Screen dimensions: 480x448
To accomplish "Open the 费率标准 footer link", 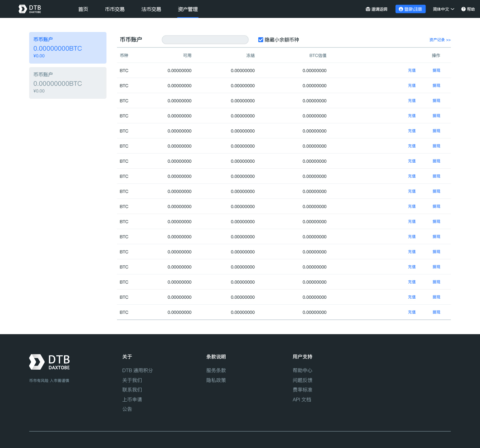I will click(x=303, y=390).
